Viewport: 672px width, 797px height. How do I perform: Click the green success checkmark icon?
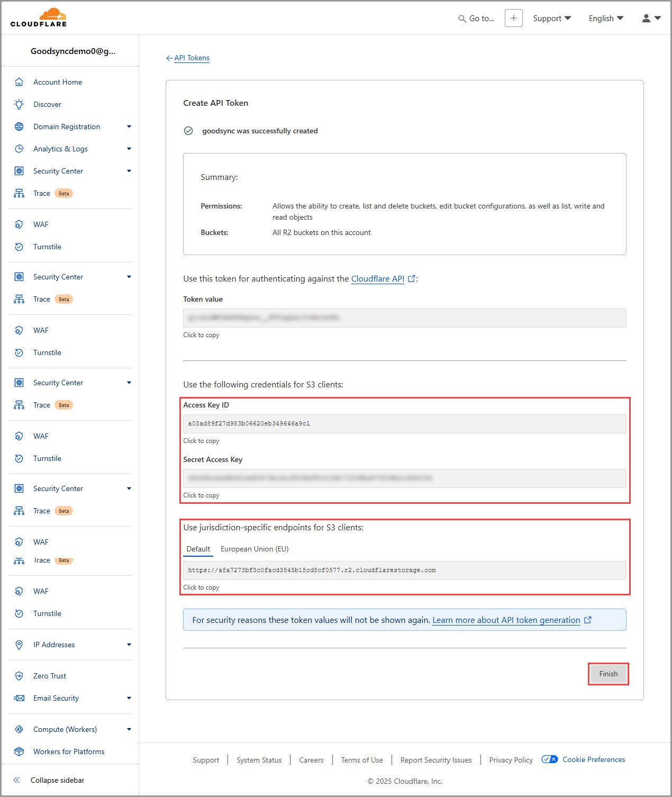click(x=188, y=131)
